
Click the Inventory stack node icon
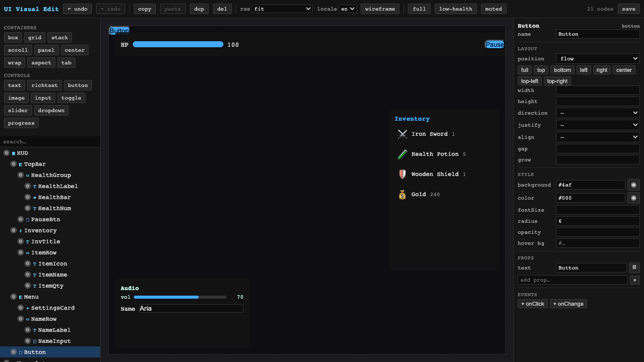pyautogui.click(x=21, y=231)
